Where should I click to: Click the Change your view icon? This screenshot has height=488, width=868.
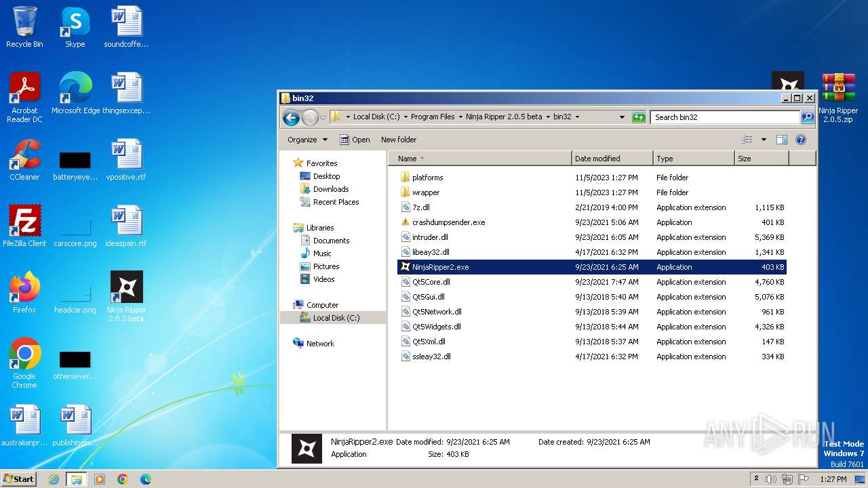click(747, 140)
